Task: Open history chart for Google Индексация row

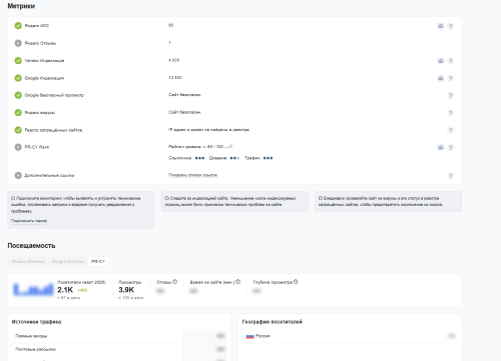Action: click(440, 78)
